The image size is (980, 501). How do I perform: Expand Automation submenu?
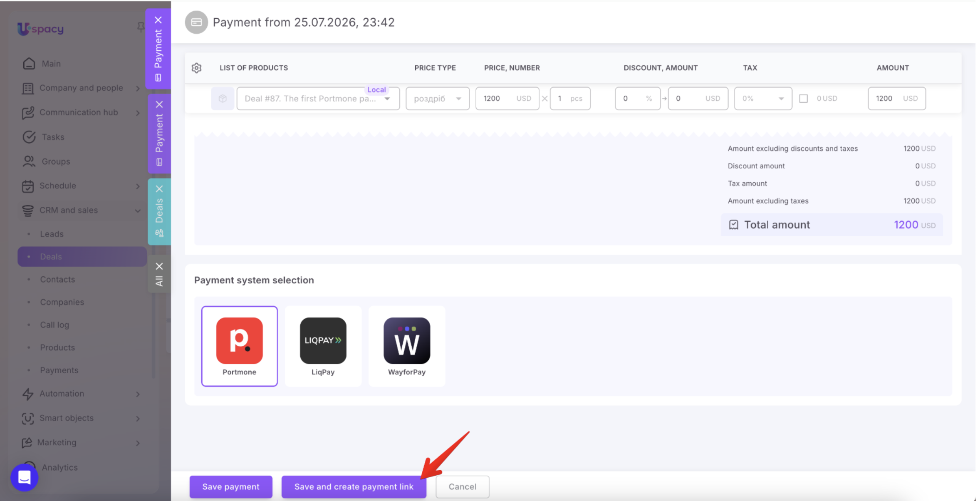tap(138, 394)
